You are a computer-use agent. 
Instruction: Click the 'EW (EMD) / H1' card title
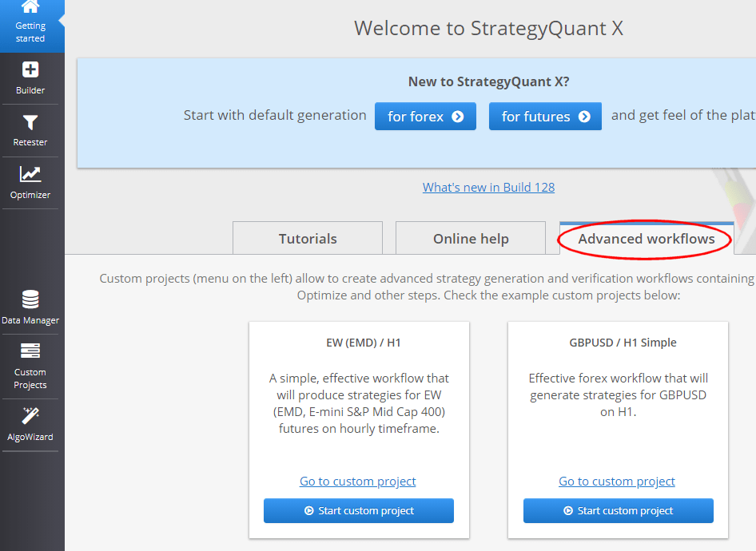coord(364,343)
